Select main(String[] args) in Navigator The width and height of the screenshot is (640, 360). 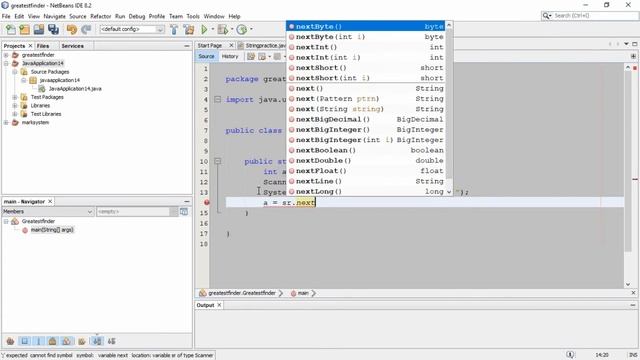[52, 230]
